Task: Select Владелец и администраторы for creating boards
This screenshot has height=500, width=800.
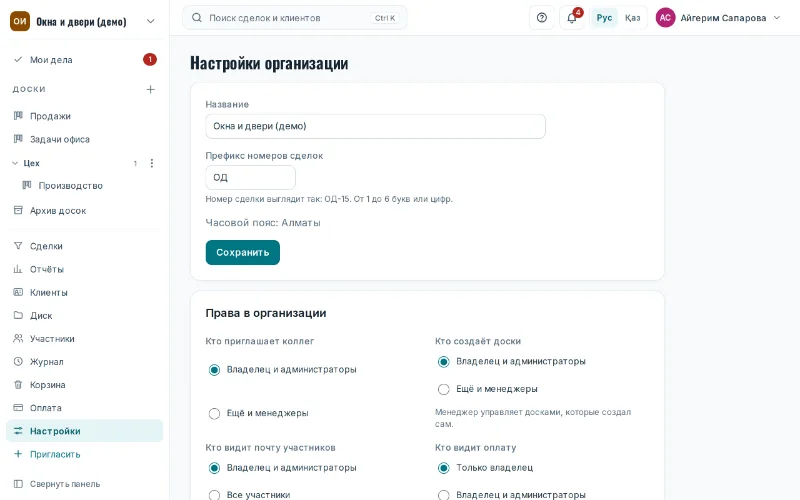Action: point(444,362)
